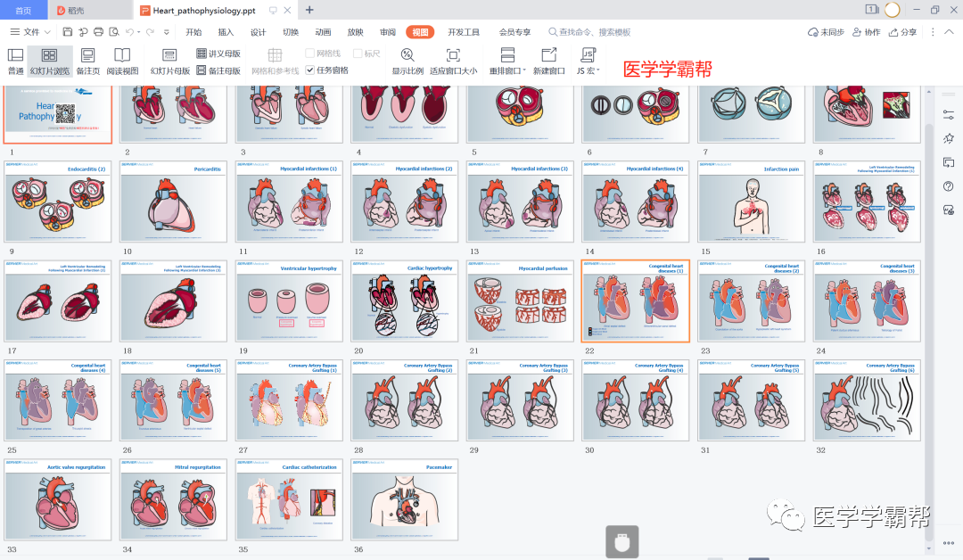The height and width of the screenshot is (560, 963).
Task: Click the Unsynced (未同步) button
Action: (826, 32)
